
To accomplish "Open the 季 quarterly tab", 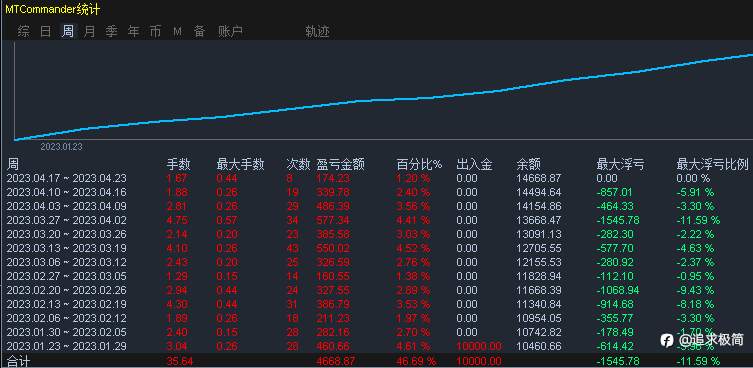I will (111, 32).
